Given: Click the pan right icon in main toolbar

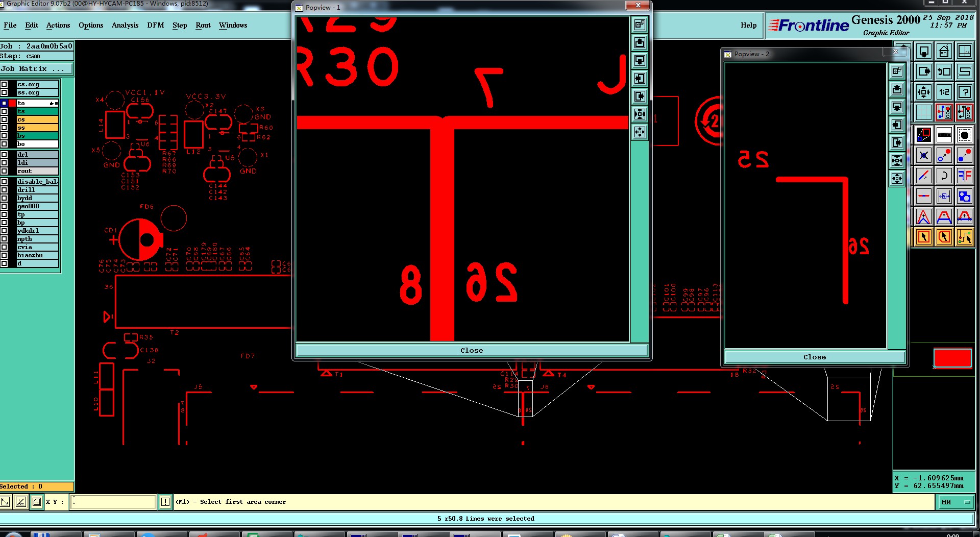Looking at the screenshot, I should [923, 71].
